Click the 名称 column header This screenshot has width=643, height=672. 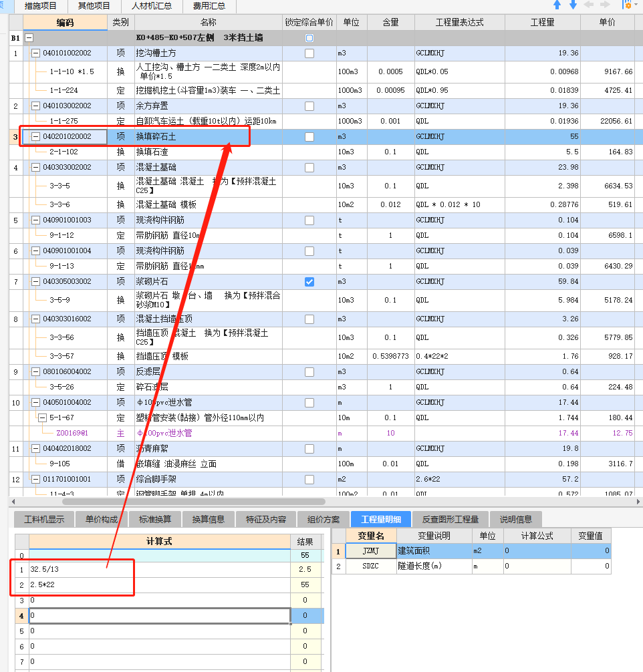[209, 23]
